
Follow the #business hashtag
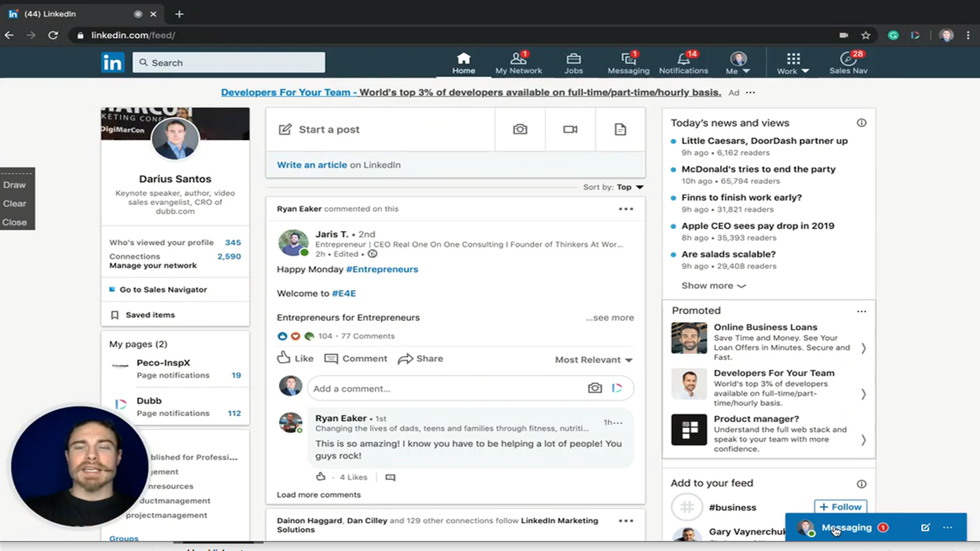coord(841,507)
